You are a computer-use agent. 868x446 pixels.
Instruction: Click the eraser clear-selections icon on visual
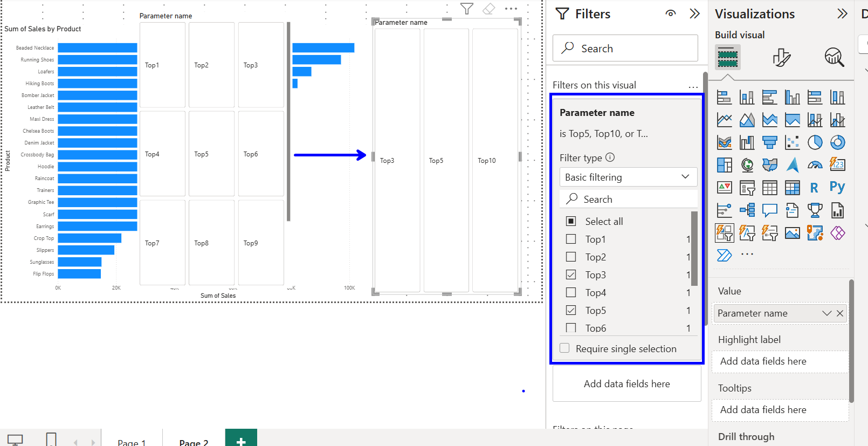point(488,9)
